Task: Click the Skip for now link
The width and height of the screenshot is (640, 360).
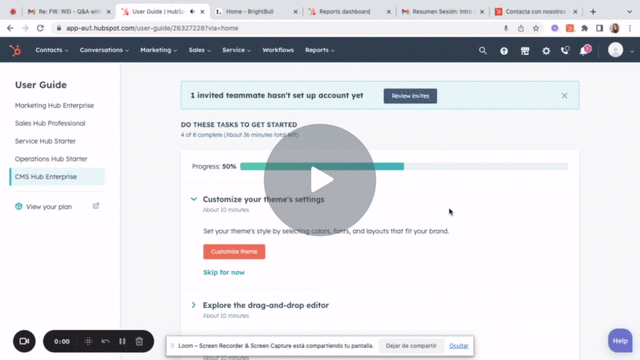Action: tap(224, 272)
